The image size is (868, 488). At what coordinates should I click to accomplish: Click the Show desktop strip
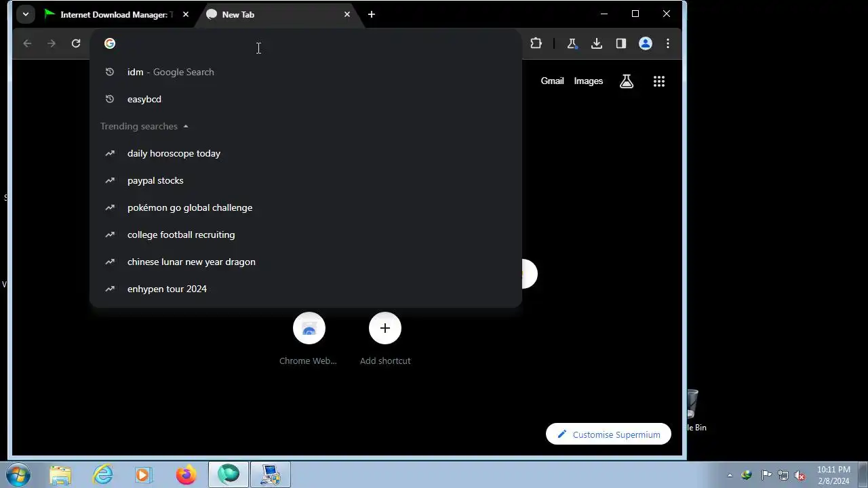pyautogui.click(x=862, y=475)
